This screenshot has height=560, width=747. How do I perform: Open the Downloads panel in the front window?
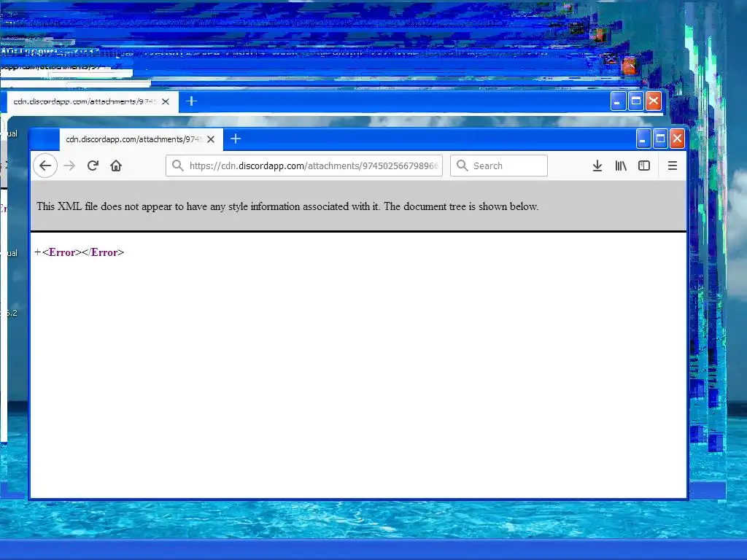coord(597,166)
